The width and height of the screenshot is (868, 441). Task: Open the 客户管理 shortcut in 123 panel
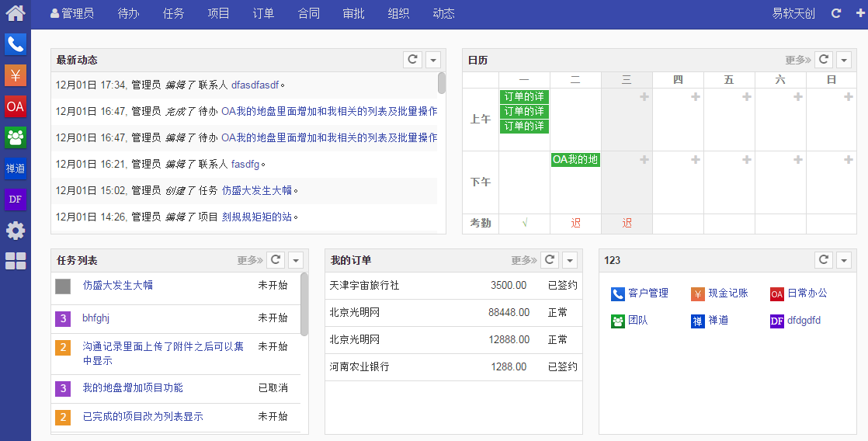point(648,293)
